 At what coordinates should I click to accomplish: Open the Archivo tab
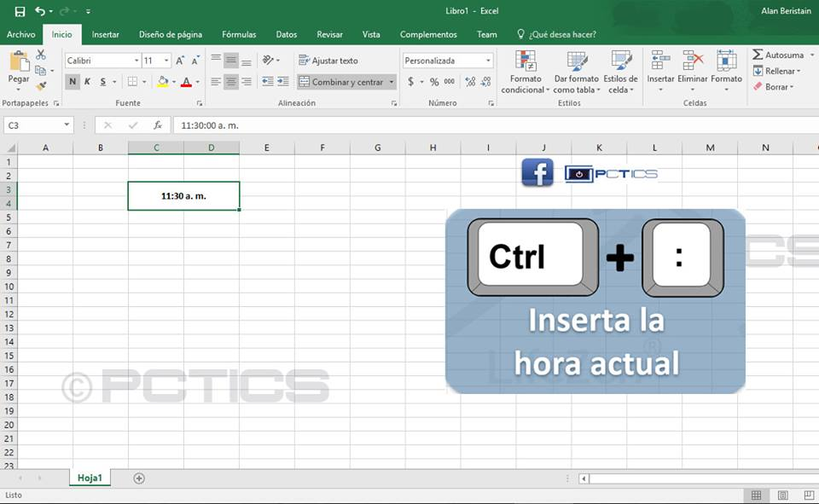(20, 34)
